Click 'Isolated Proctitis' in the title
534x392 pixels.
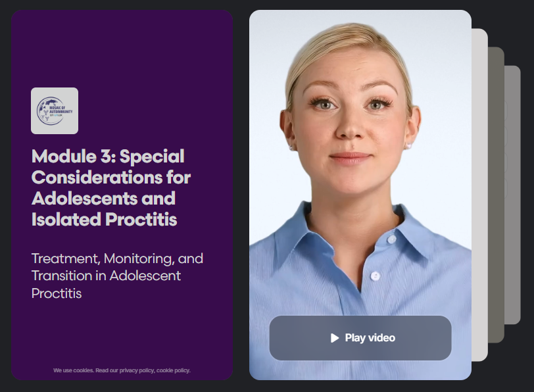(104, 219)
